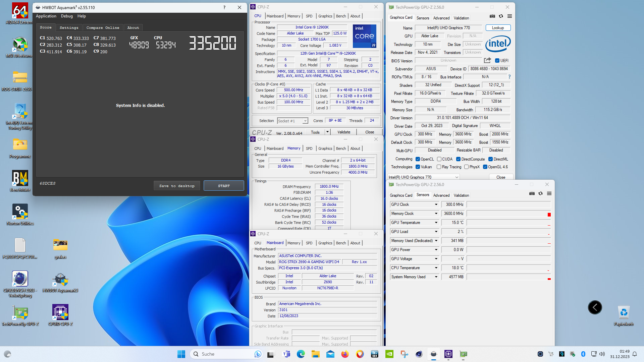The width and height of the screenshot is (644, 362).
Task: Click the Memory Clock sensor graph bar
Action: tap(508, 214)
